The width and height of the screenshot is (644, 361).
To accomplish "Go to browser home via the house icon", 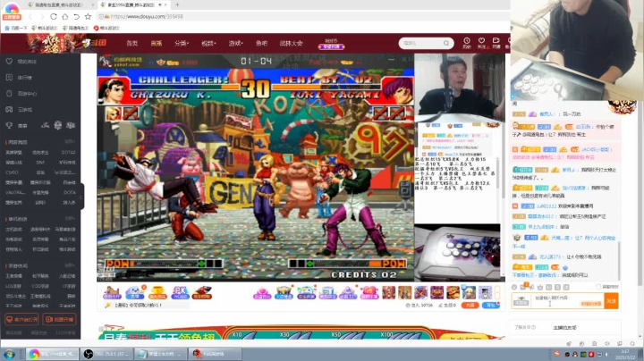I will point(65,17).
